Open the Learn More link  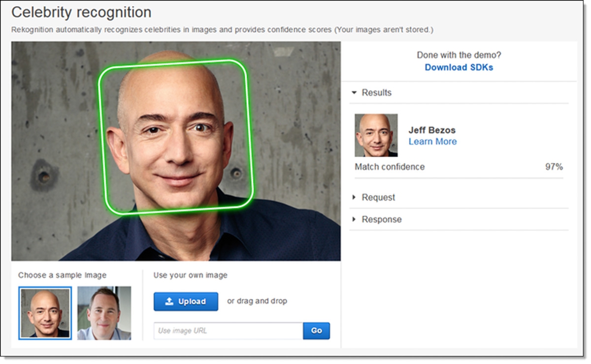pos(432,142)
